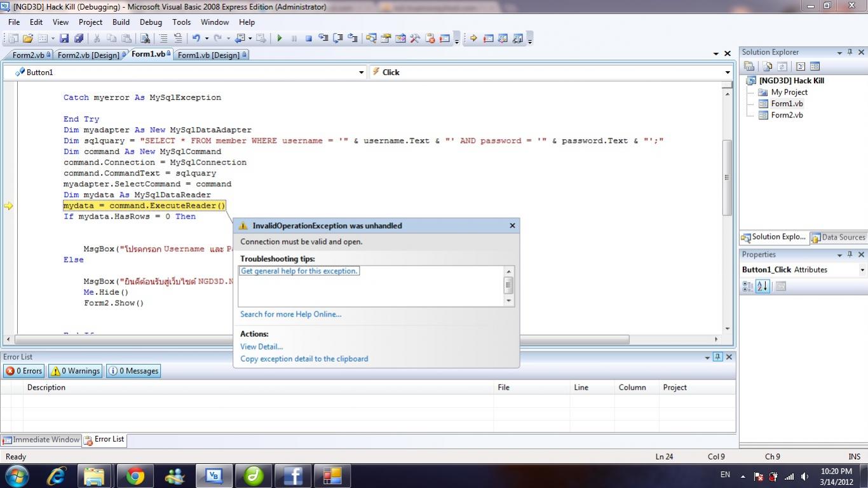Click the Windows Start orb
Viewport: 868px width, 488px height.
17,475
